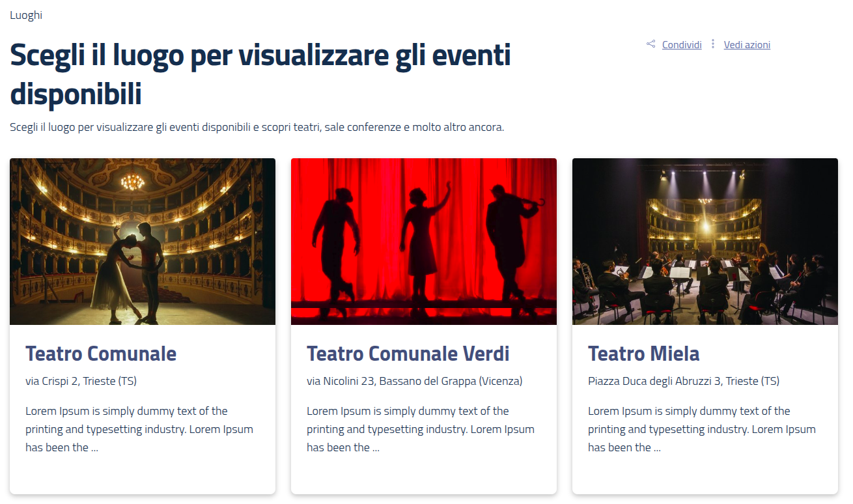This screenshot has height=504, width=853.
Task: Select the Teatro Miela card title
Action: 643,354
